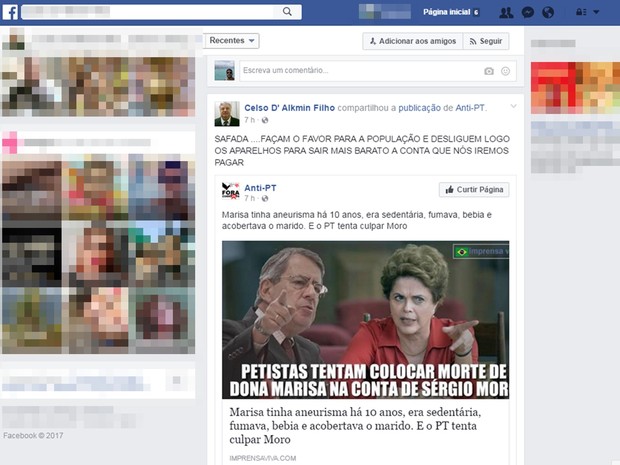Click the search magnifier icon
Screen dimensions: 620x465
[288, 12]
